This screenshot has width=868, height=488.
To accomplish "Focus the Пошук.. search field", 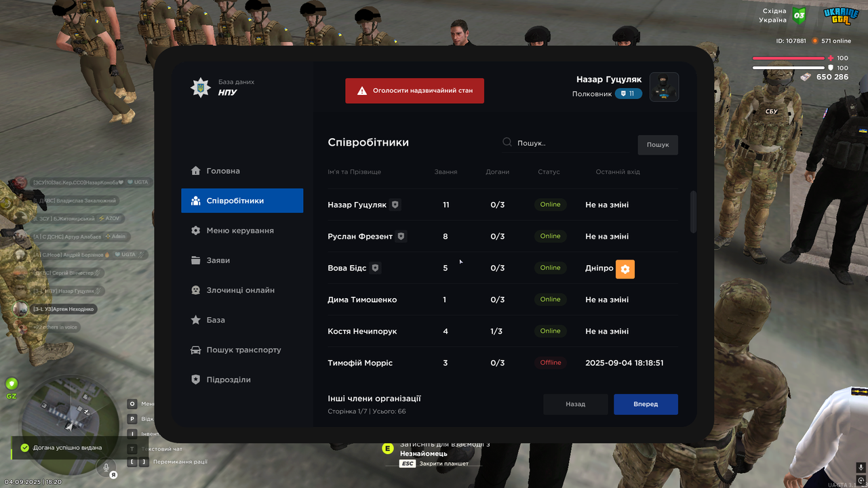I will 565,143.
